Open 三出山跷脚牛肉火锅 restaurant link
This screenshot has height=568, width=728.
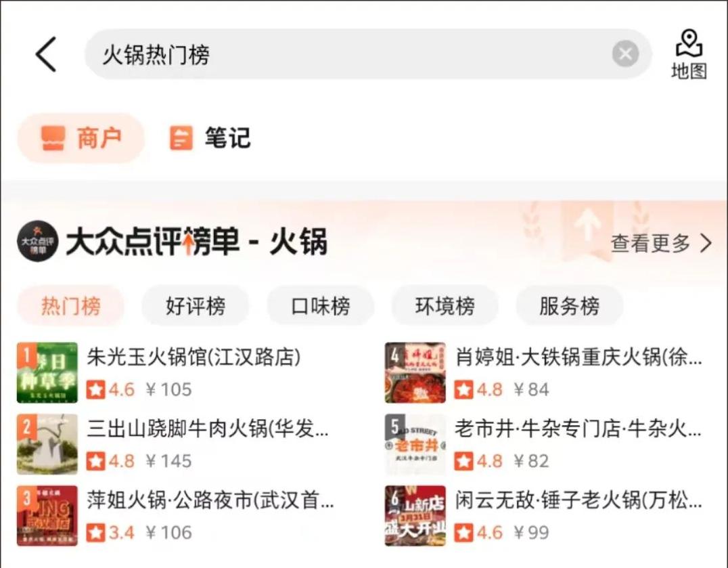coord(208,429)
